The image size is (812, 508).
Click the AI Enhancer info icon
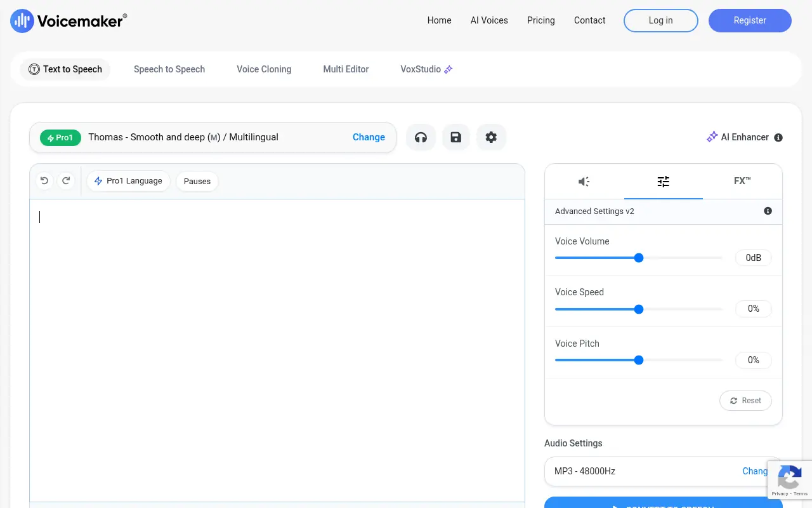778,137
